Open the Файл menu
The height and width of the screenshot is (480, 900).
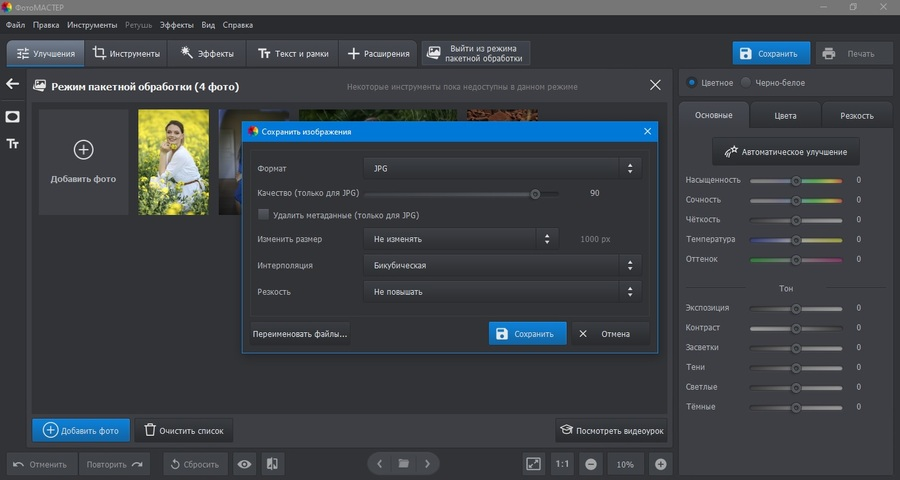15,25
